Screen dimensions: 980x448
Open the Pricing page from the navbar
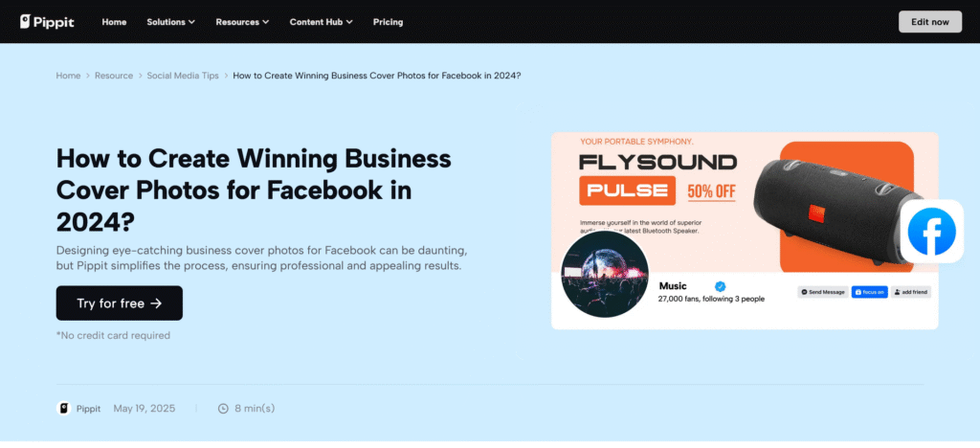[x=388, y=22]
